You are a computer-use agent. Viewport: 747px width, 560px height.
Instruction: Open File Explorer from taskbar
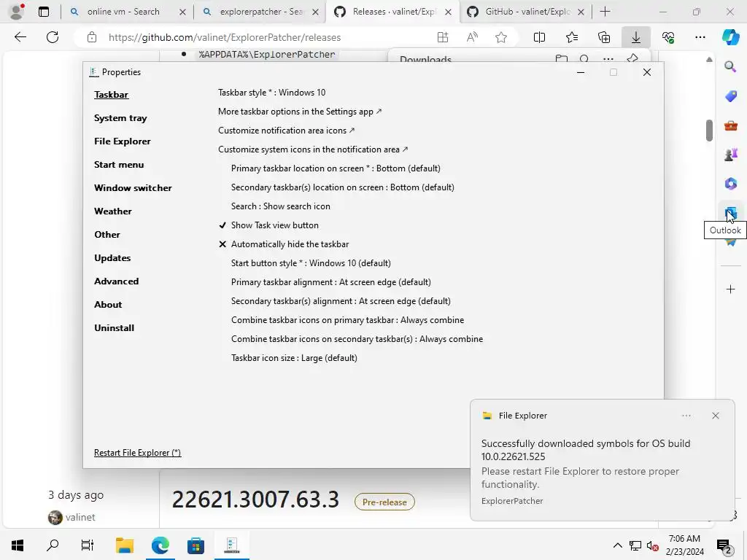coord(124,545)
